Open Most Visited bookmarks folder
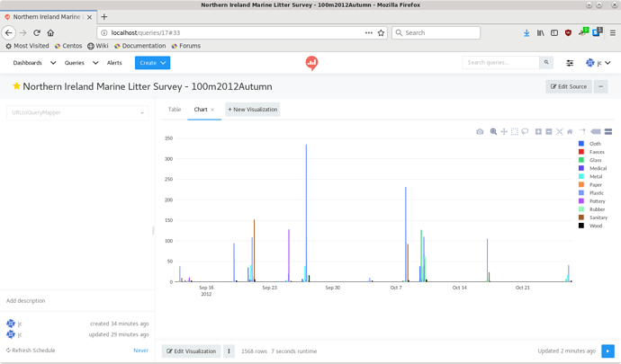The image size is (621, 364). [27, 46]
